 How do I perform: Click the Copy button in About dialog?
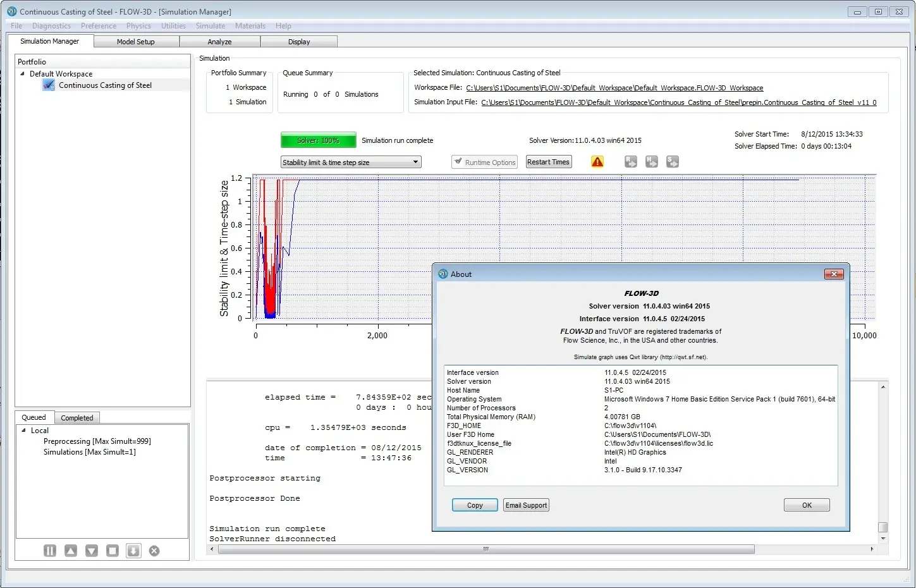point(475,505)
